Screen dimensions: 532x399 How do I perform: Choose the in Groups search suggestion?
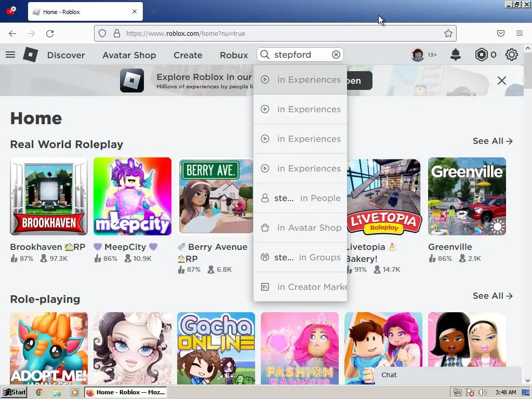click(x=300, y=257)
